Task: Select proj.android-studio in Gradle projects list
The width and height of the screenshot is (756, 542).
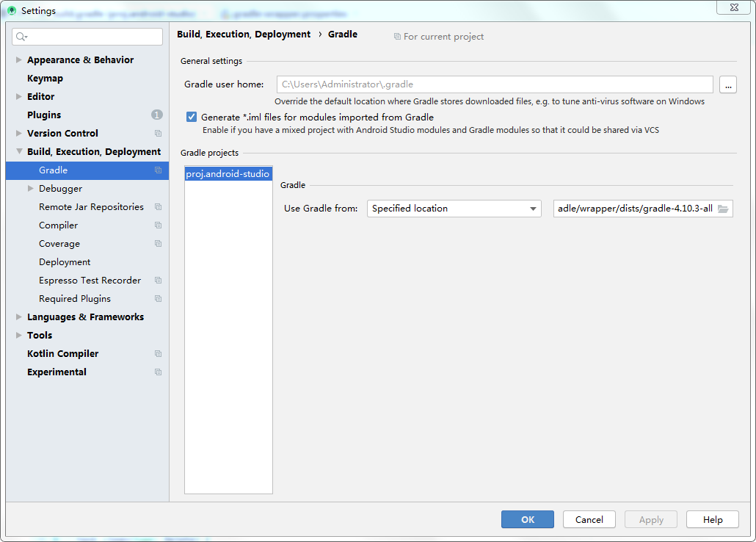Action: click(x=228, y=175)
